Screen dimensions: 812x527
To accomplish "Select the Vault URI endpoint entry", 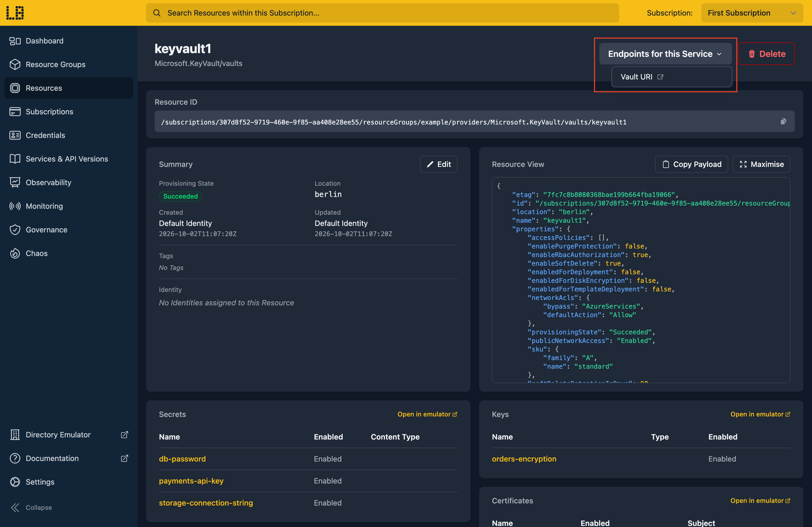I will coord(672,77).
